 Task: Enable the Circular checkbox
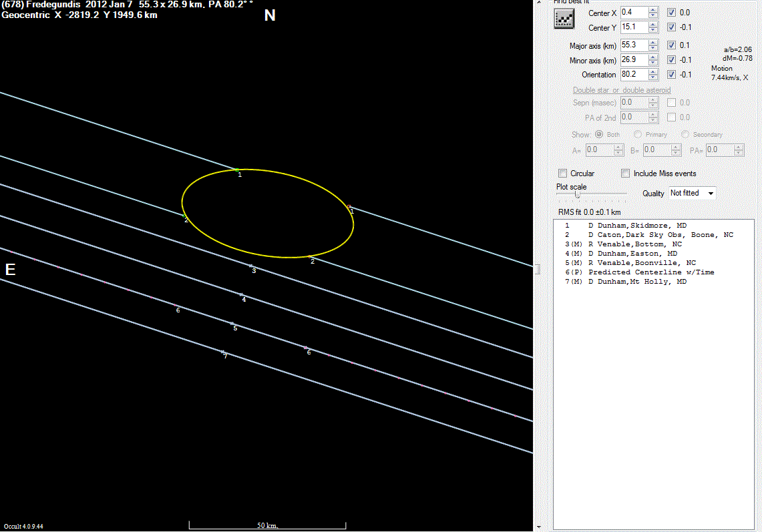click(x=562, y=174)
